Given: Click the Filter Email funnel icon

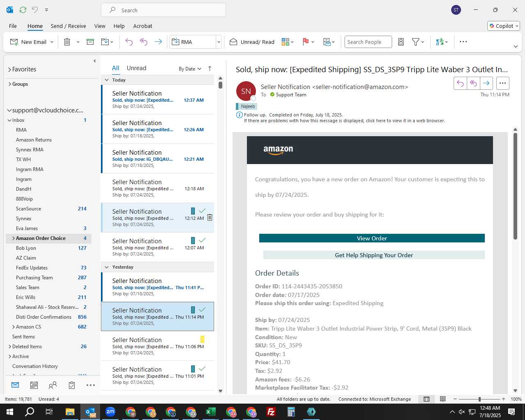Looking at the screenshot, I should [415, 42].
